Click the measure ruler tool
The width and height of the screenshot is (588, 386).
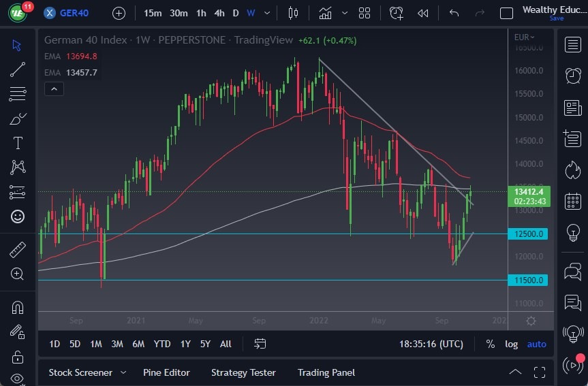point(18,249)
